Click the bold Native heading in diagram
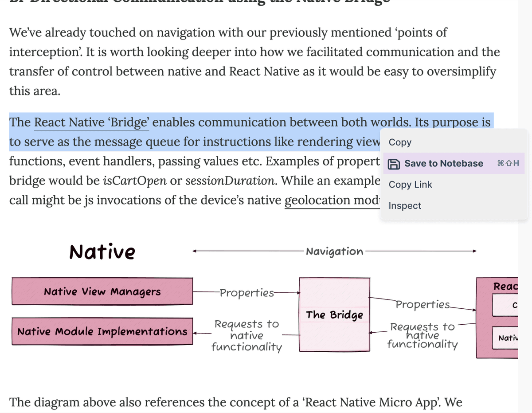The image size is (532, 413). tap(102, 252)
